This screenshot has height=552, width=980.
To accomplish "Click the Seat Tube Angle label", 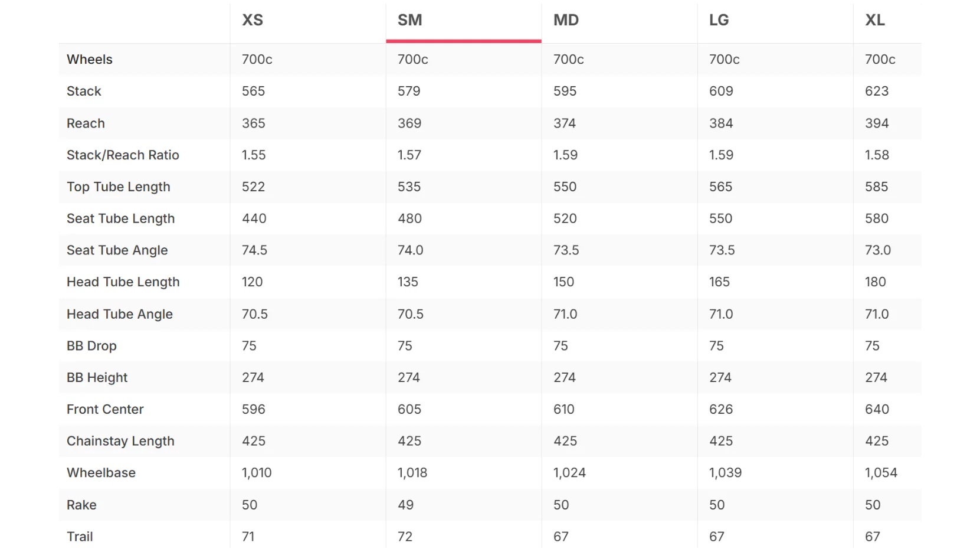I will tap(117, 250).
